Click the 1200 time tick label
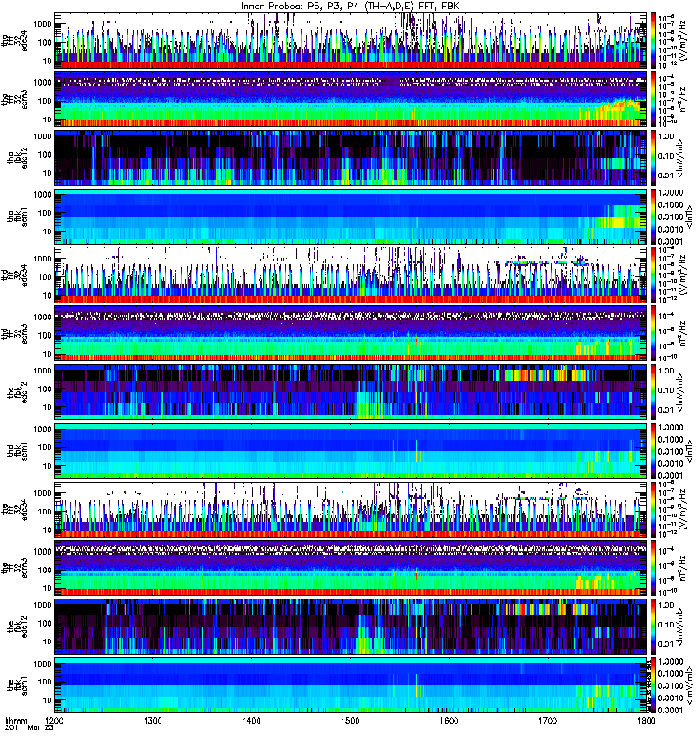The width and height of the screenshot is (700, 747). pyautogui.click(x=55, y=721)
